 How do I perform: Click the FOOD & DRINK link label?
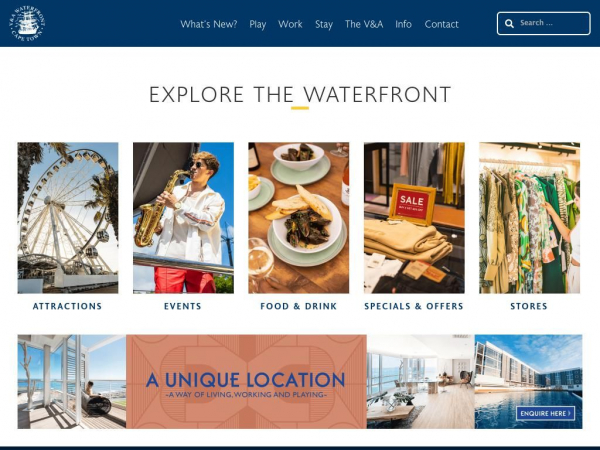(298, 306)
